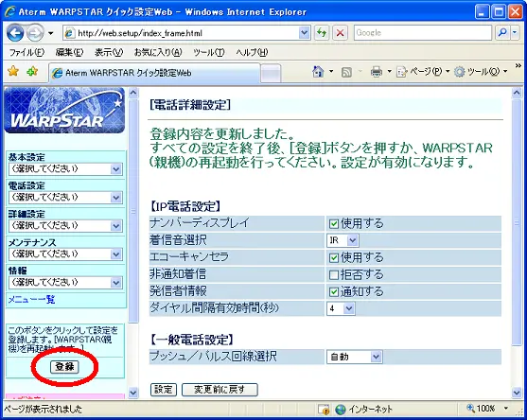Image resolution: width=527 pixels, height=420 pixels.
Task: Click the Print printer icon
Action: (x=377, y=72)
